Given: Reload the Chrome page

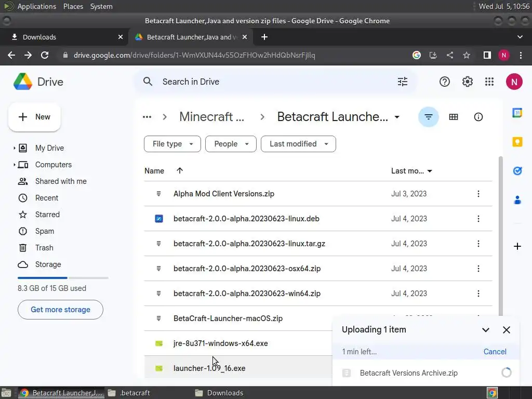Looking at the screenshot, I should (45, 55).
